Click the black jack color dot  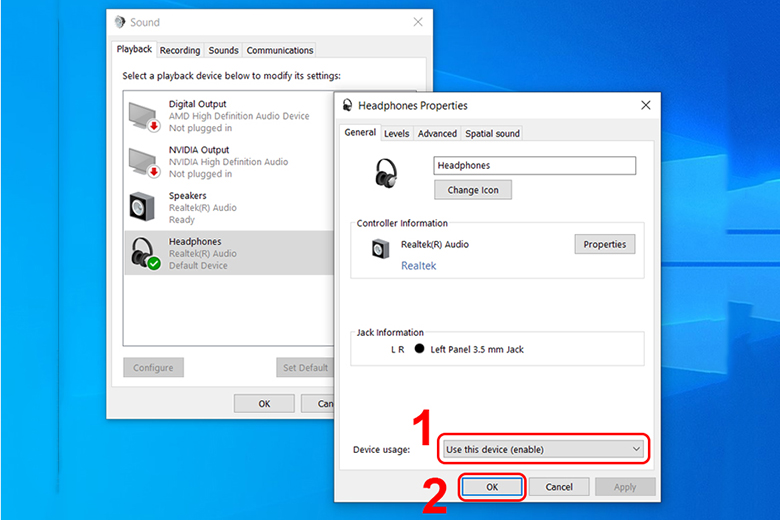419,348
